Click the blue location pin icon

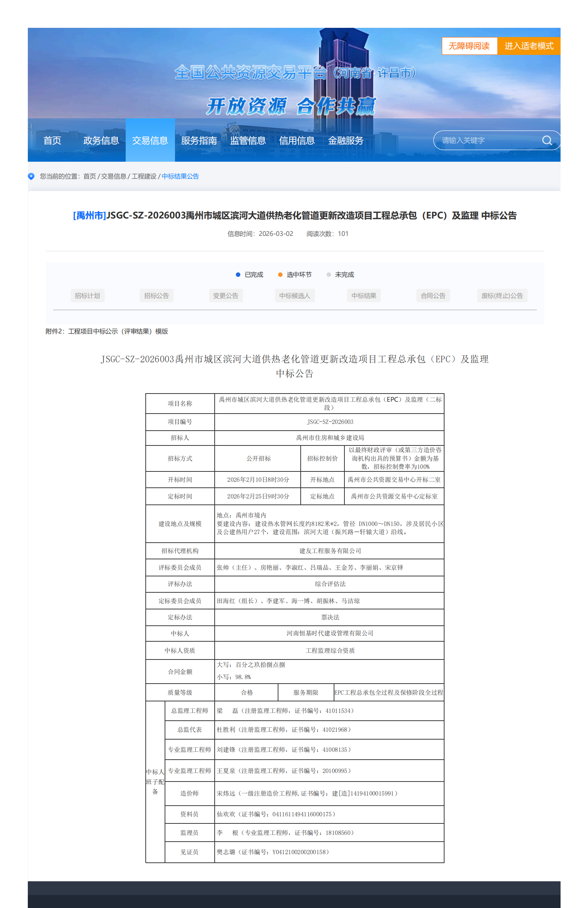point(31,176)
